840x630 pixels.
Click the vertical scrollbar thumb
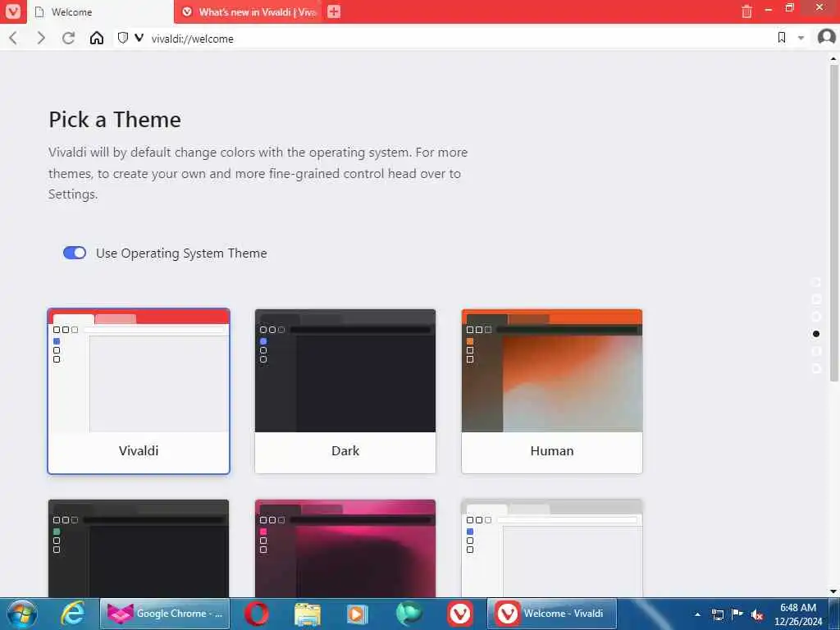click(x=833, y=222)
